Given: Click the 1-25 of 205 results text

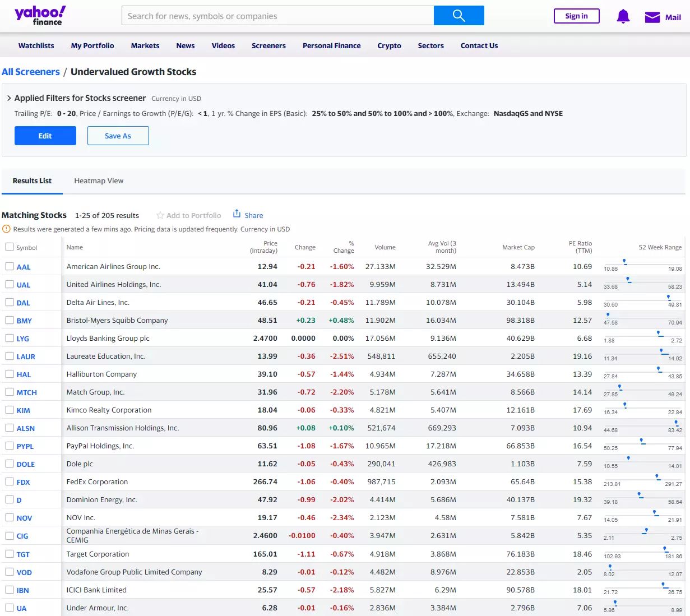Looking at the screenshot, I should [x=107, y=215].
